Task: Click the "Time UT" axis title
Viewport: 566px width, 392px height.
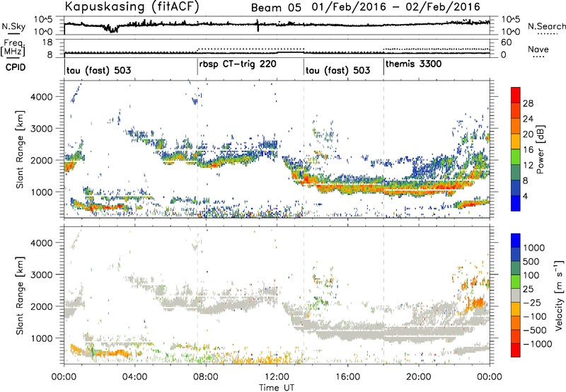Action: [x=277, y=388]
